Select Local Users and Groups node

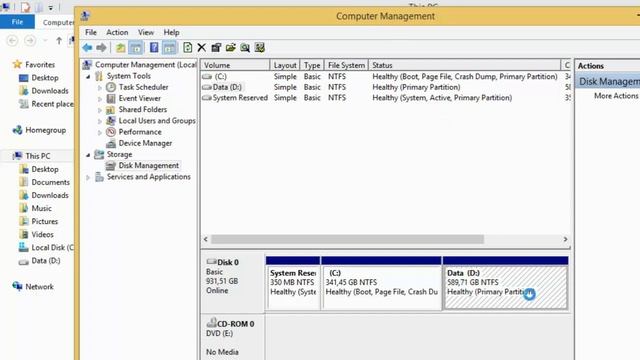tap(157, 121)
